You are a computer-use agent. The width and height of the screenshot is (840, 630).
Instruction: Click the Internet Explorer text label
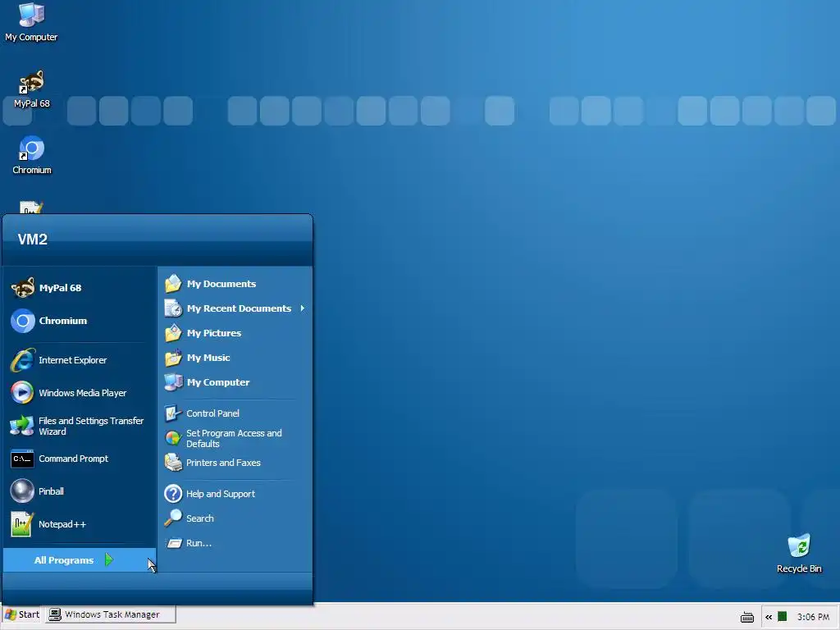pos(72,360)
